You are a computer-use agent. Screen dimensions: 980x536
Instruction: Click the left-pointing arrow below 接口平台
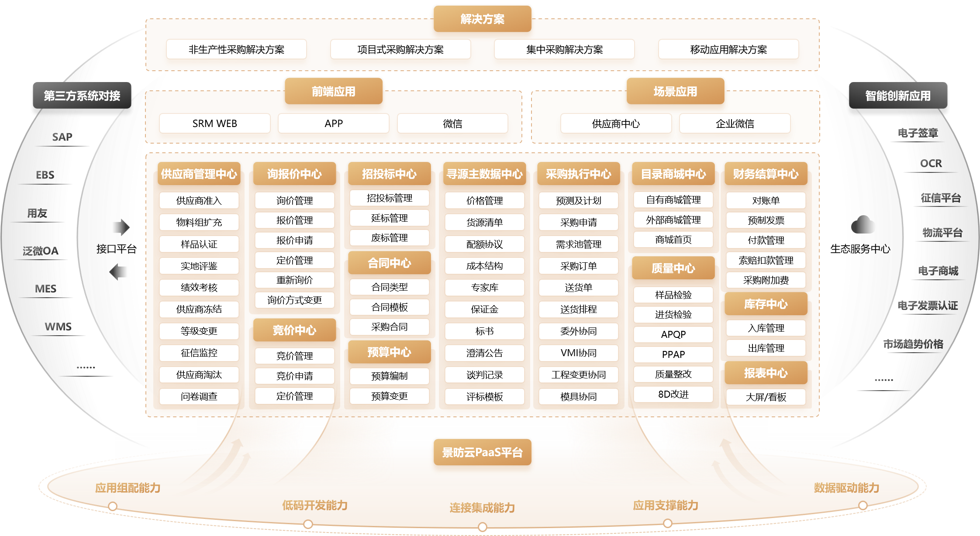pos(118,272)
